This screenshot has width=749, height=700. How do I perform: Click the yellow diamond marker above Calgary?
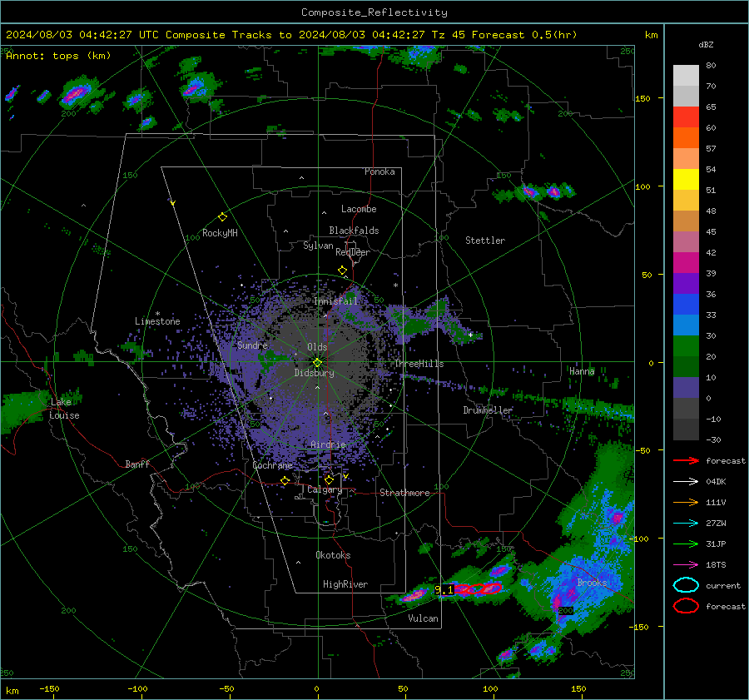pos(329,479)
